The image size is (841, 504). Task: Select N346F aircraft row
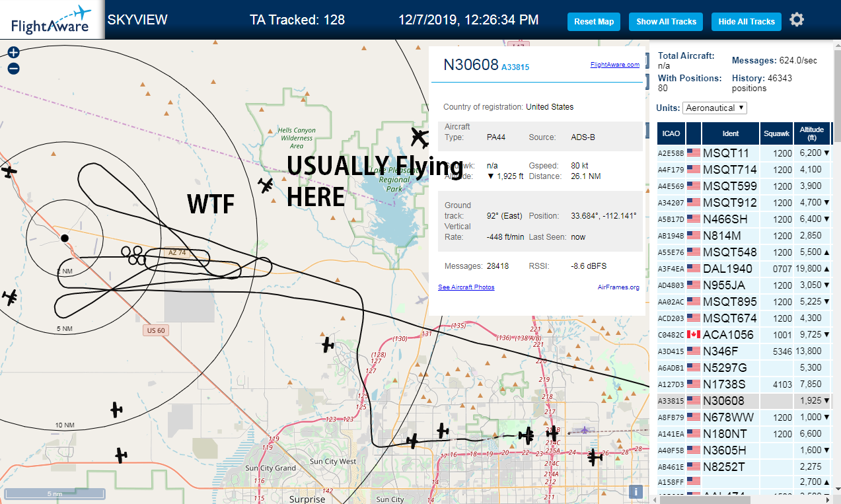click(x=745, y=351)
